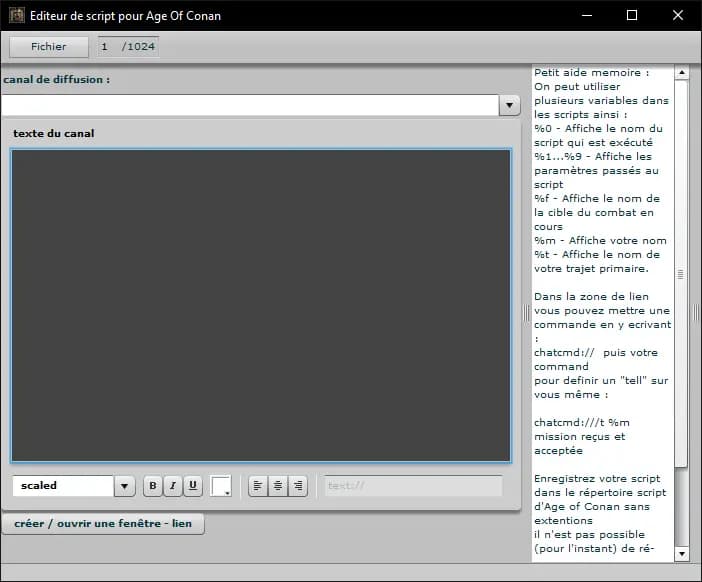Screen dimensions: 702x582
Task: Click the script number field showing 1
Action: click(106, 47)
